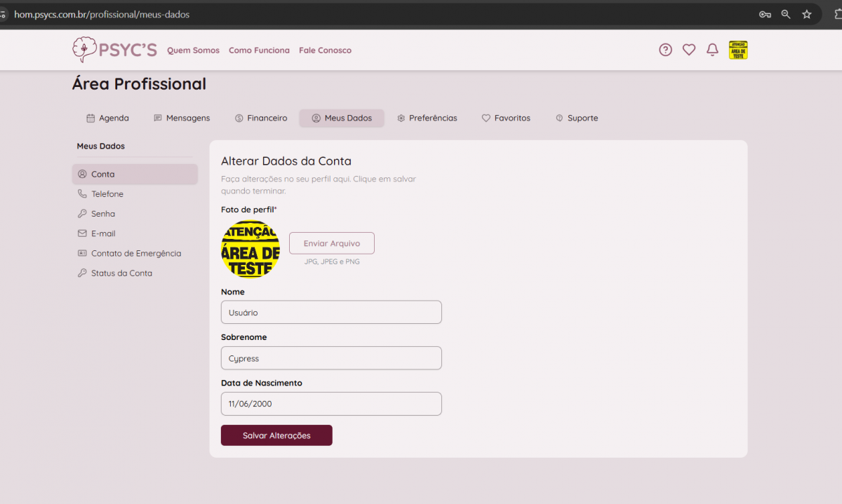This screenshot has width=842, height=504.
Task: Bookmark this page with star icon
Action: click(x=807, y=14)
